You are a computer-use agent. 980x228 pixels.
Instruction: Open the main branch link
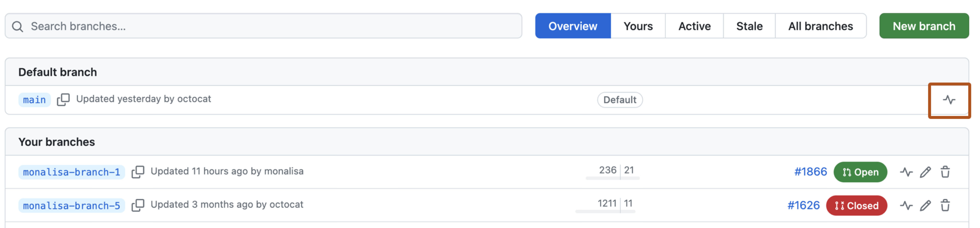[x=34, y=100]
